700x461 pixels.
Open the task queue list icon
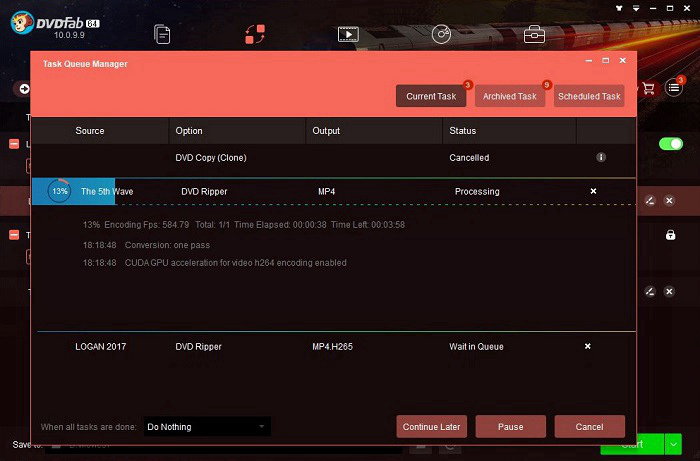click(x=674, y=88)
